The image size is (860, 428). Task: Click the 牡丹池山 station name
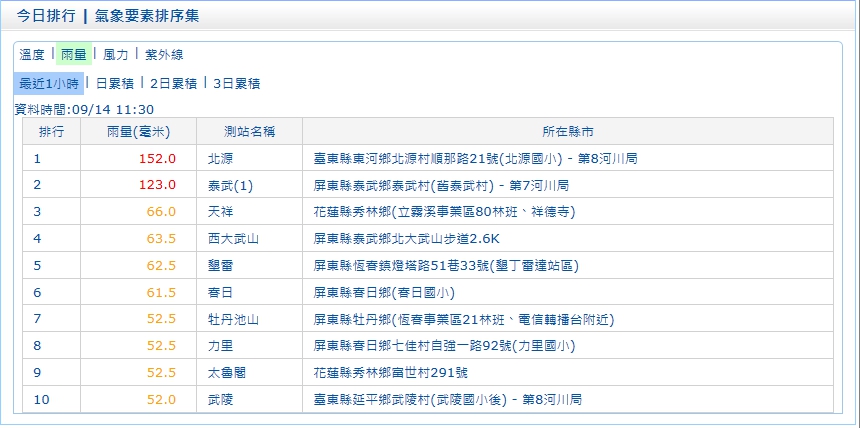coord(232,320)
